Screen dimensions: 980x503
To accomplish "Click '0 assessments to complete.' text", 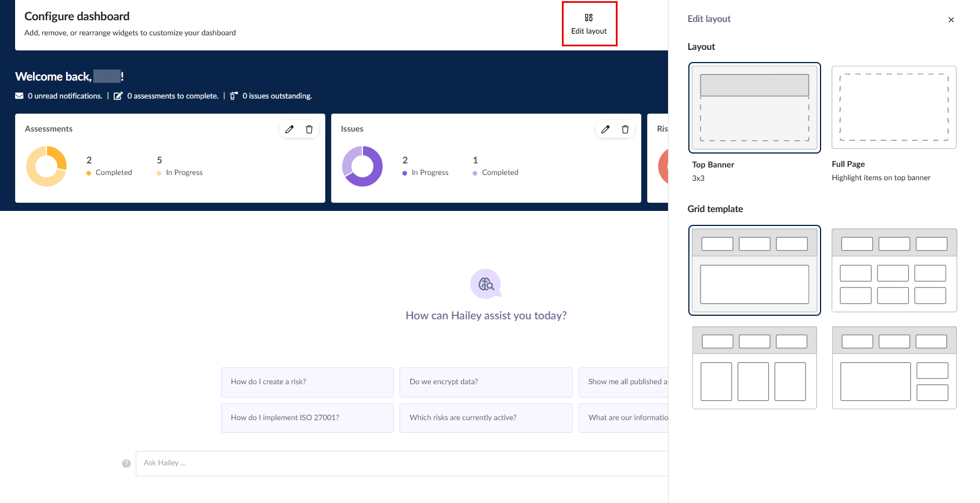I will point(173,96).
